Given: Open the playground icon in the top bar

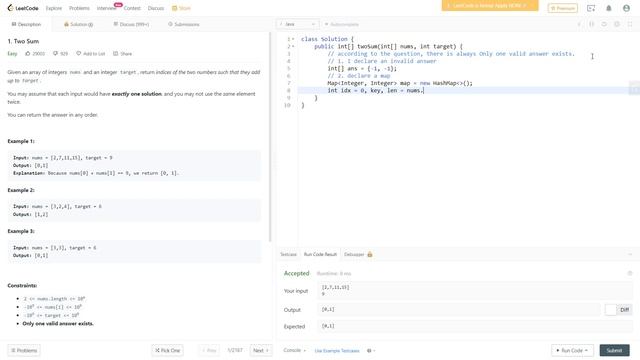Looking at the screenshot, I should tap(591, 8).
